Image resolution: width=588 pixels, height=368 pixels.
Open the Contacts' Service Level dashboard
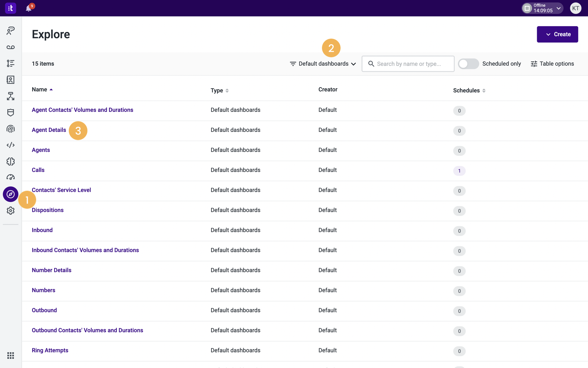coord(61,190)
